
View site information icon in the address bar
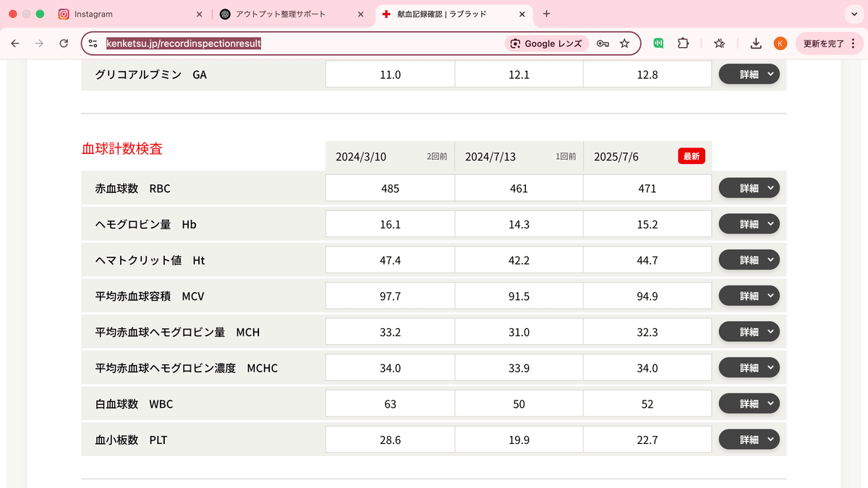tap(93, 43)
